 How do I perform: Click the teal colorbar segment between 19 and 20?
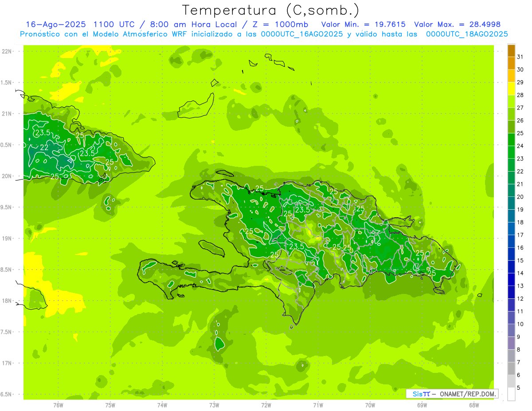click(x=511, y=203)
